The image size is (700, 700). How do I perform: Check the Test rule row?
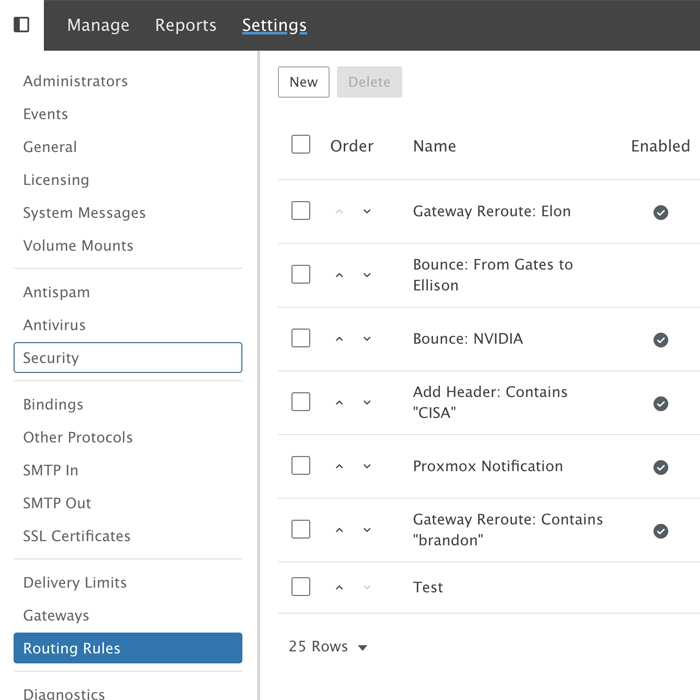click(x=300, y=587)
